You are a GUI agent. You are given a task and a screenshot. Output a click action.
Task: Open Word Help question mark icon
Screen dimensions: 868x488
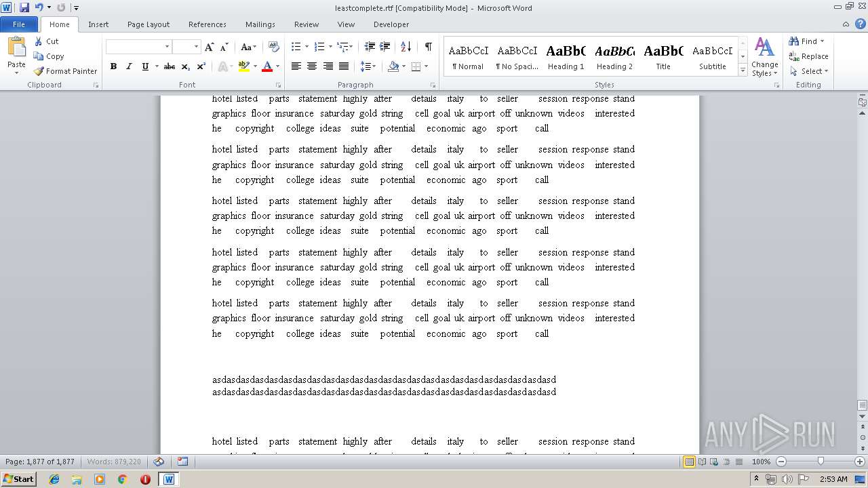pyautogui.click(x=861, y=24)
